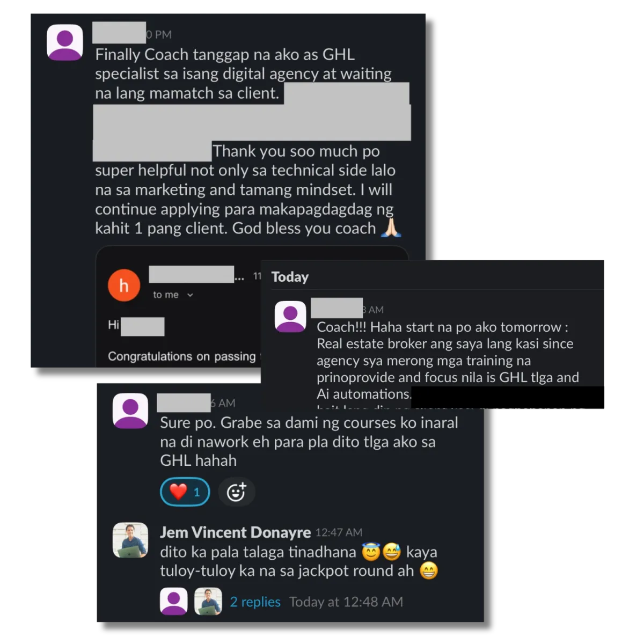Click the 12:47 AM message timestamp
The height and width of the screenshot is (644, 644).
[339, 532]
